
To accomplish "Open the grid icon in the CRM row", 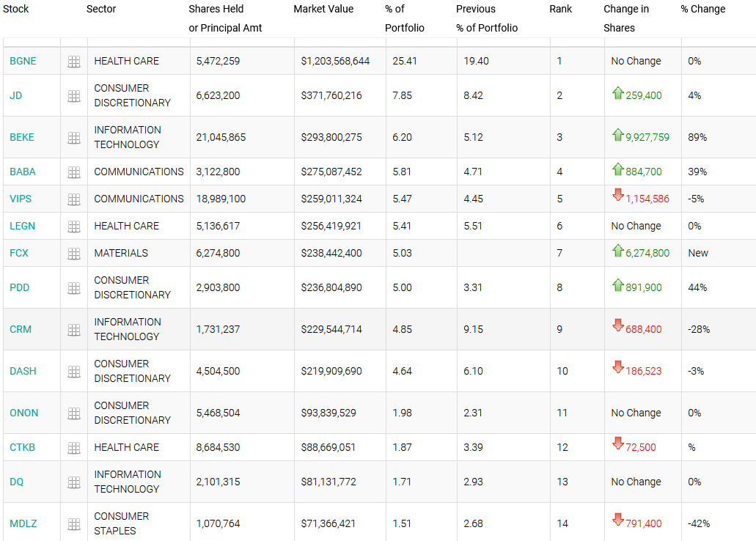I will (x=74, y=330).
